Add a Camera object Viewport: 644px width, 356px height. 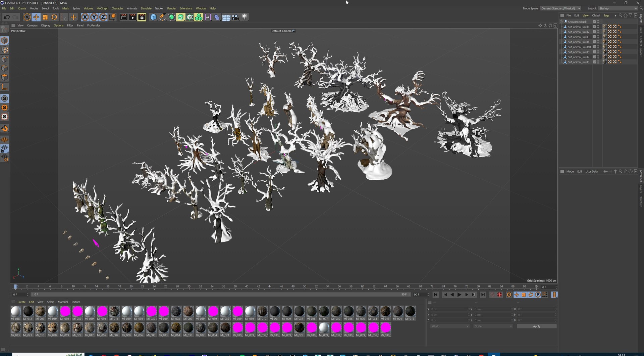(235, 17)
